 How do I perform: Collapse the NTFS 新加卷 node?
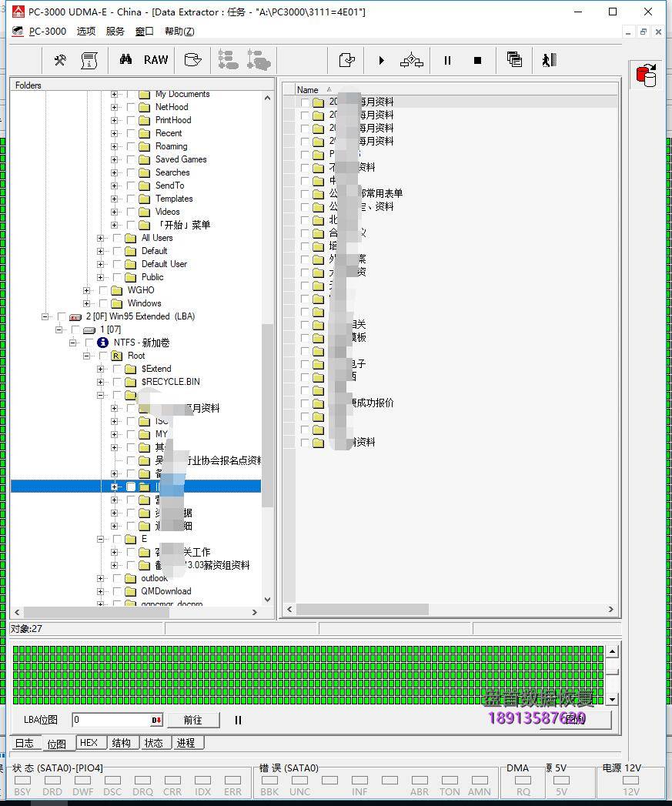[x=72, y=343]
